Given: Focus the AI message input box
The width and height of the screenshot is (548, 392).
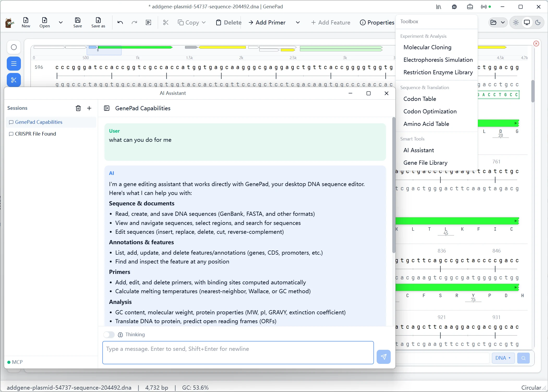Looking at the screenshot, I should [238, 352].
